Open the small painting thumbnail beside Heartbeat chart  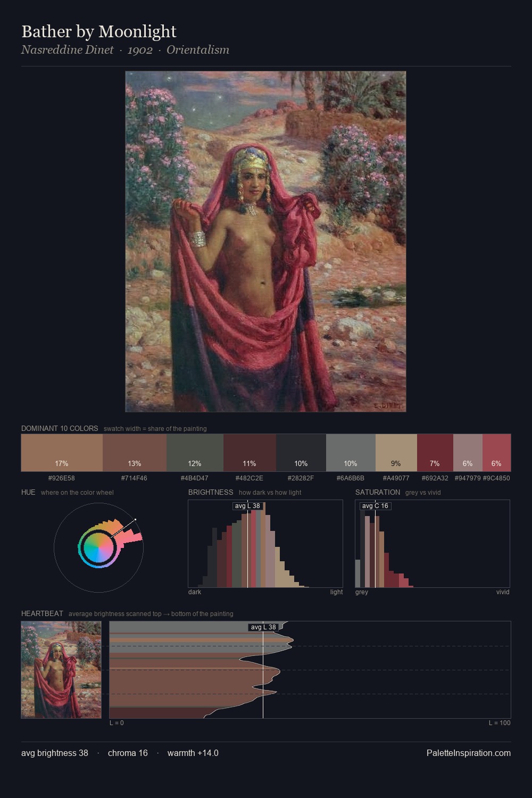pyautogui.click(x=61, y=670)
